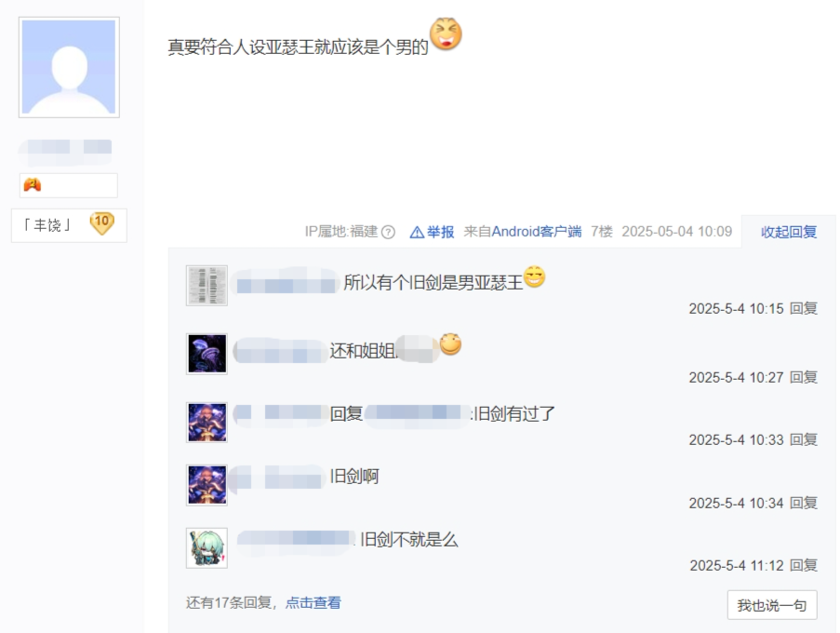This screenshot has width=840, height=633.
Task: Click the 「丰饶」 title badge
Action: click(x=69, y=225)
